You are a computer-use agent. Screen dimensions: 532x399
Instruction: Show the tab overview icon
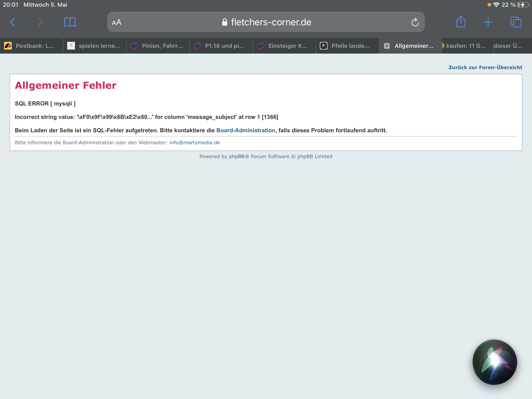[x=516, y=22]
